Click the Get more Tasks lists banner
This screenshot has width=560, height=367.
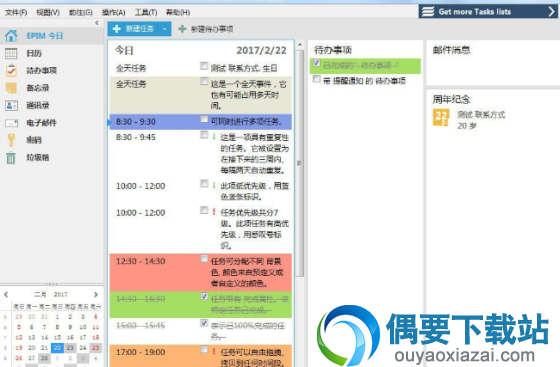tap(488, 11)
